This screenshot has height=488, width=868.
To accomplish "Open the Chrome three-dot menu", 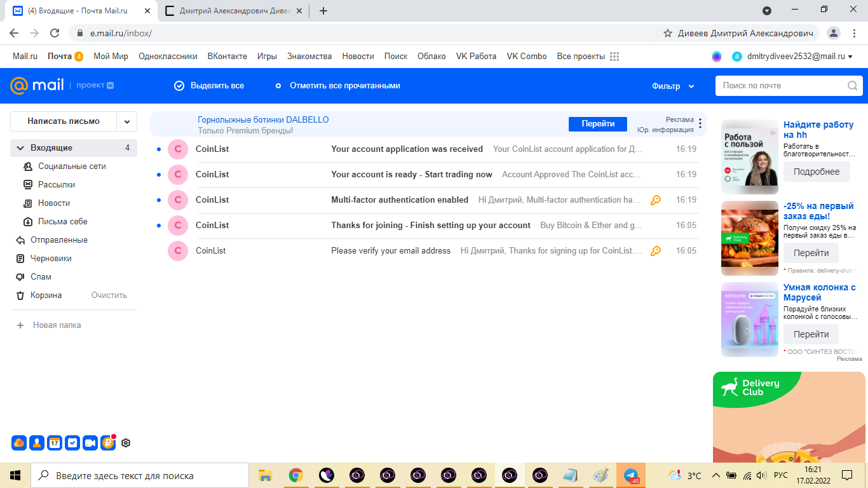I will 854,33.
